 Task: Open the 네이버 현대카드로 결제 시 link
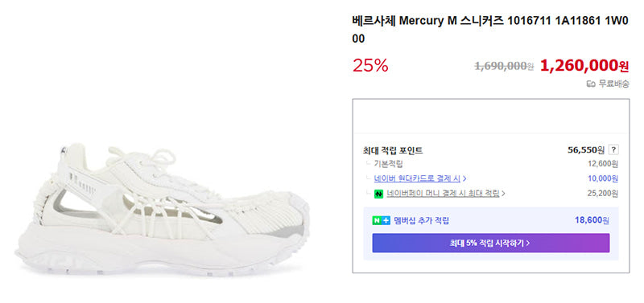click(x=417, y=178)
